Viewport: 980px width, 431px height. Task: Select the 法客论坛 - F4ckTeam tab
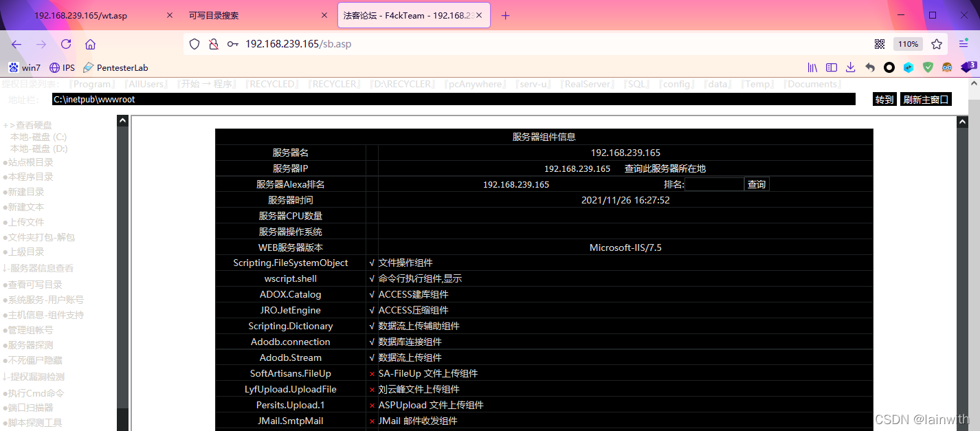pos(414,15)
